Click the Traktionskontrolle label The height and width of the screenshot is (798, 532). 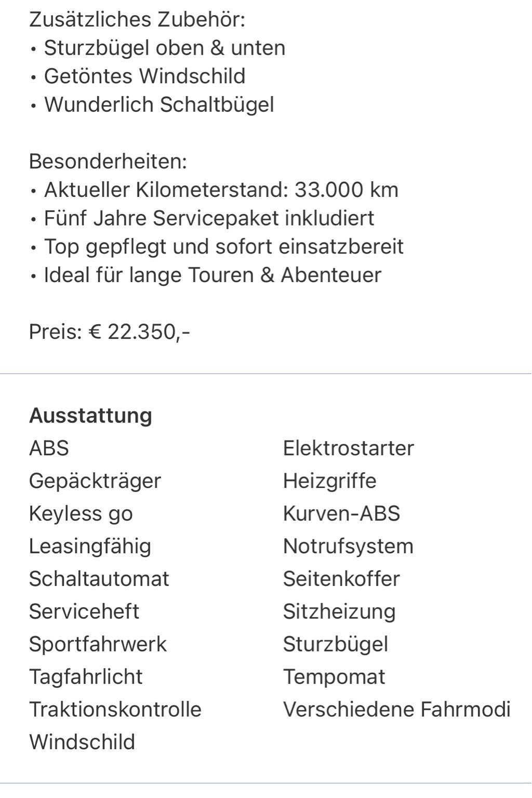pyautogui.click(x=115, y=710)
